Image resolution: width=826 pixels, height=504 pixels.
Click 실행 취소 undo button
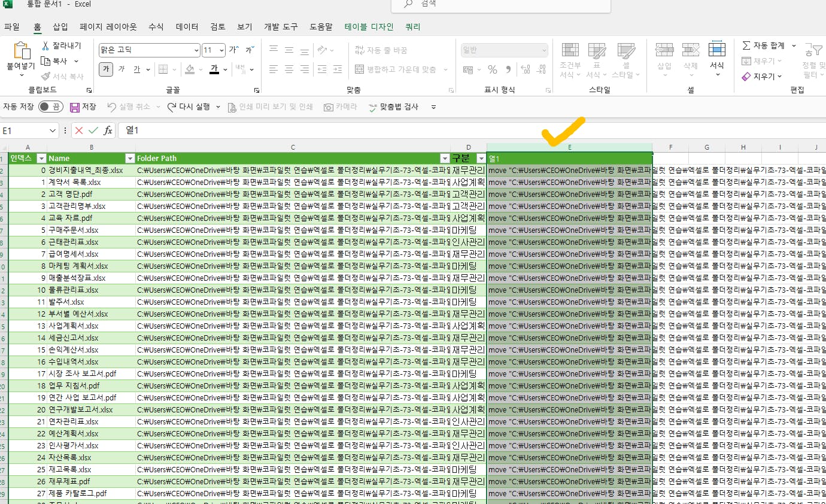[x=129, y=107]
